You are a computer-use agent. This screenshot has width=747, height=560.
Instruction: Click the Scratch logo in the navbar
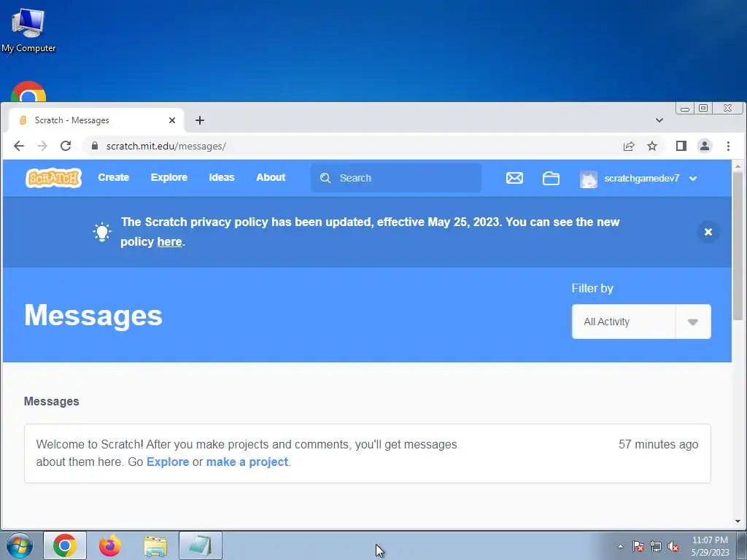click(53, 178)
